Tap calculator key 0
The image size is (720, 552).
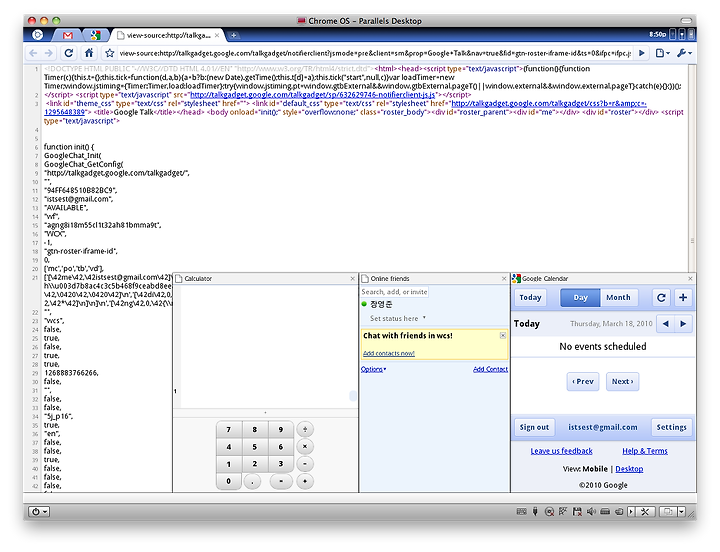[229, 481]
